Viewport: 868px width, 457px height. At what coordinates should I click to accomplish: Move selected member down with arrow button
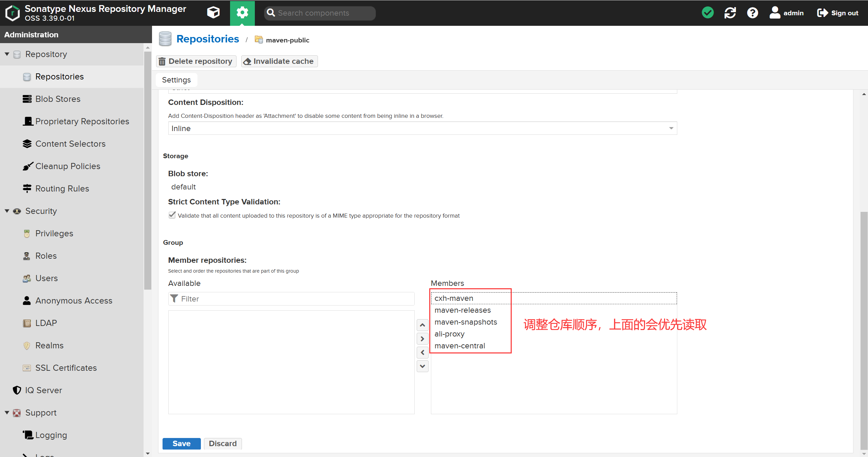coord(422,366)
